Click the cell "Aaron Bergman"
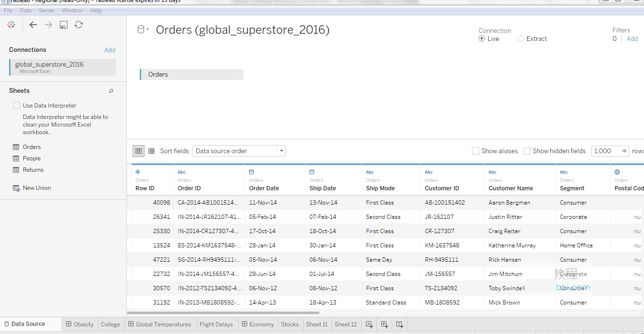 (x=509, y=203)
